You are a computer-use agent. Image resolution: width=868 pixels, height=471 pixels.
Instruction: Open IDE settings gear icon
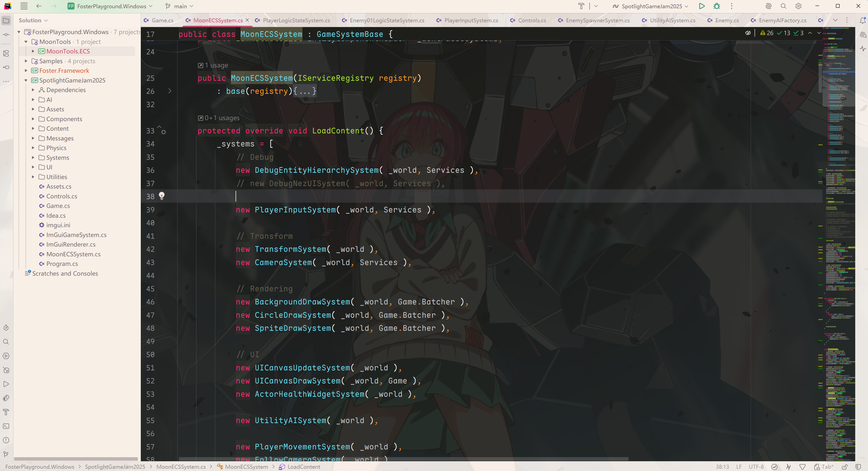798,6
